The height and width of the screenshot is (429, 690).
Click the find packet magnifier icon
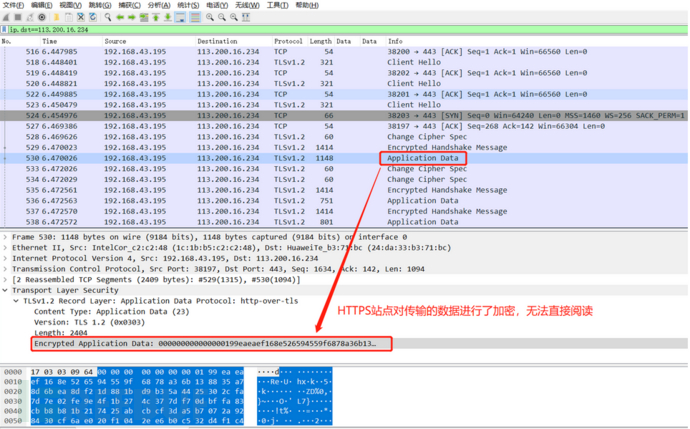point(107,17)
